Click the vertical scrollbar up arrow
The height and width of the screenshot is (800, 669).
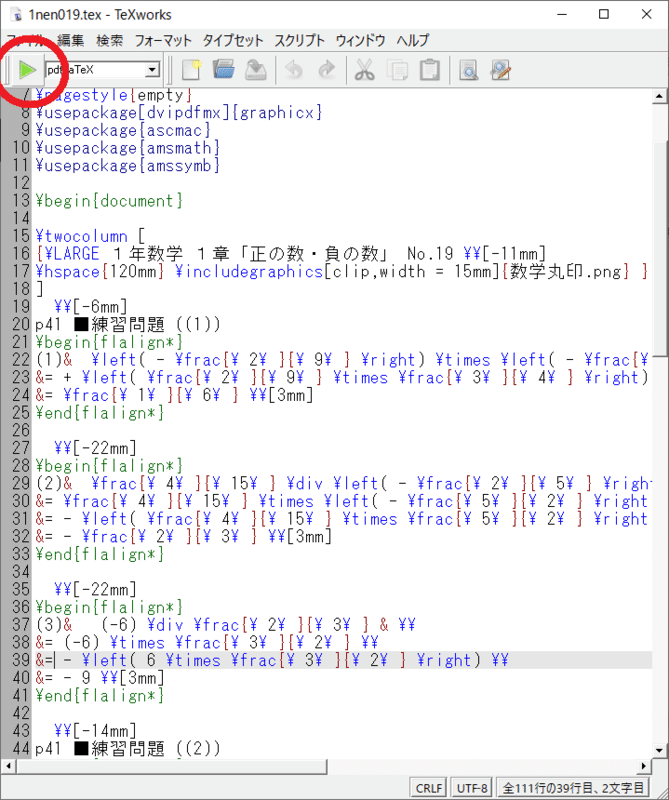click(x=659, y=96)
